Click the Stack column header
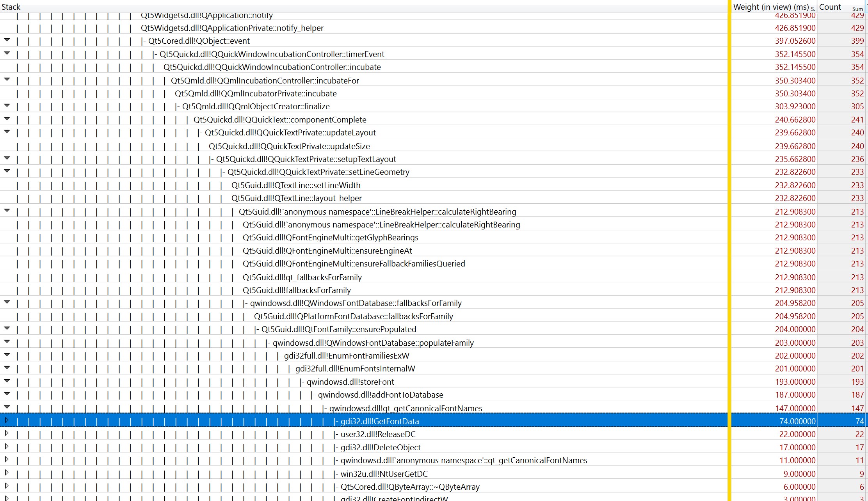 [x=11, y=7]
